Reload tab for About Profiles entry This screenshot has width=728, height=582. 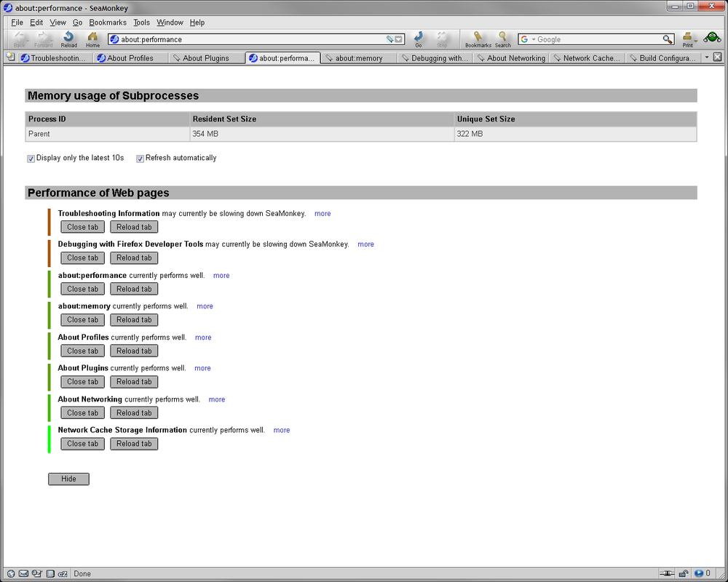[x=134, y=351]
